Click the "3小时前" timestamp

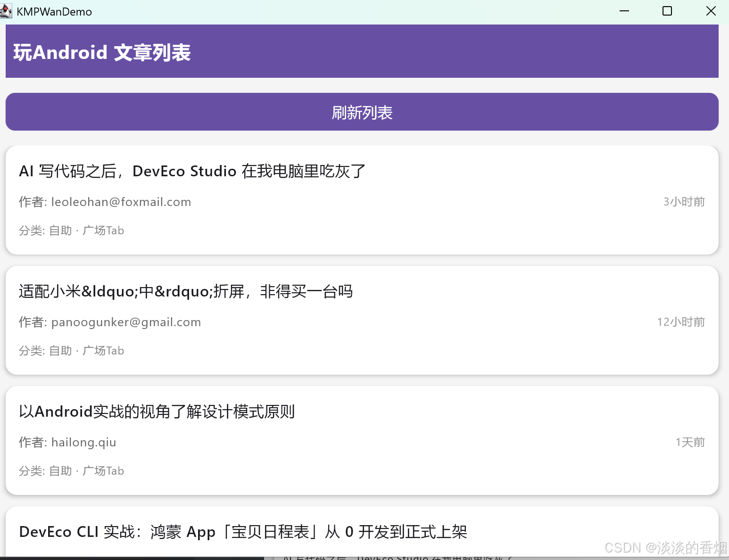pyautogui.click(x=684, y=202)
